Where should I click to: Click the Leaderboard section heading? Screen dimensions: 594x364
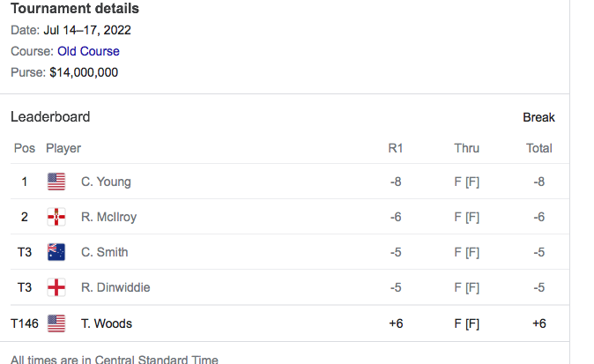click(x=50, y=116)
